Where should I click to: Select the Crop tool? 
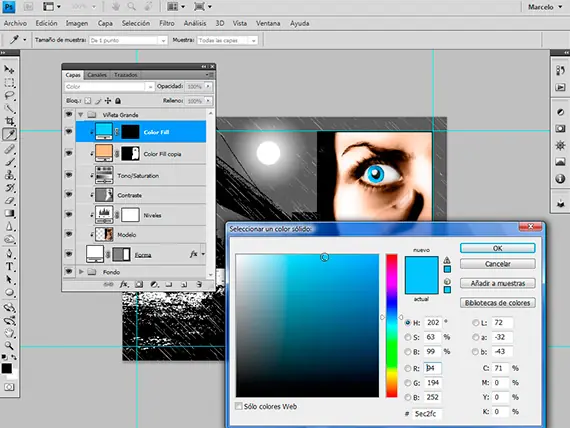point(9,121)
